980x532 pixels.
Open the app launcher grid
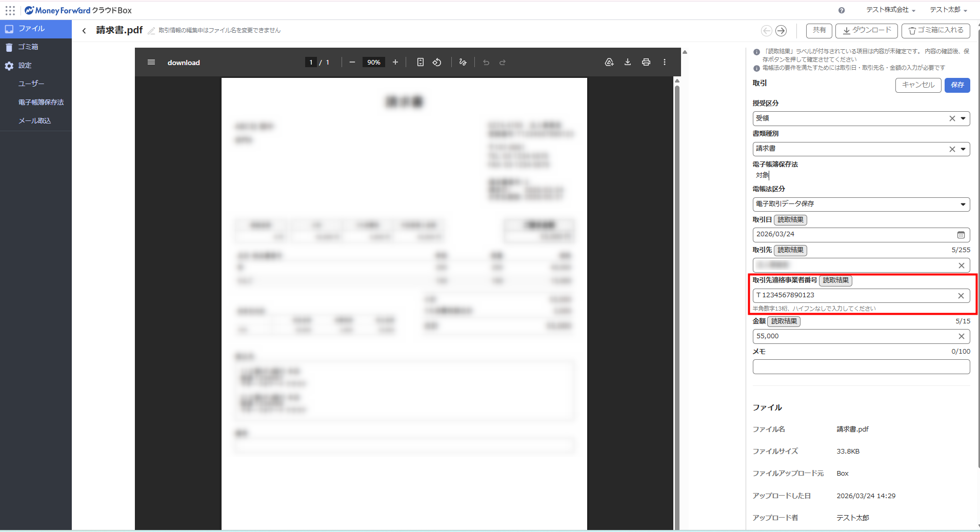tap(10, 10)
